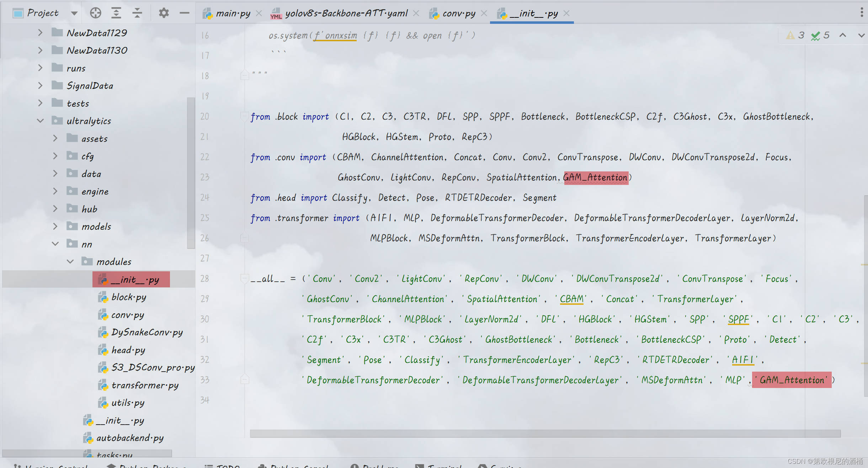Viewport: 868px width, 468px height.
Task: Expand the models folder
Action: point(55,226)
